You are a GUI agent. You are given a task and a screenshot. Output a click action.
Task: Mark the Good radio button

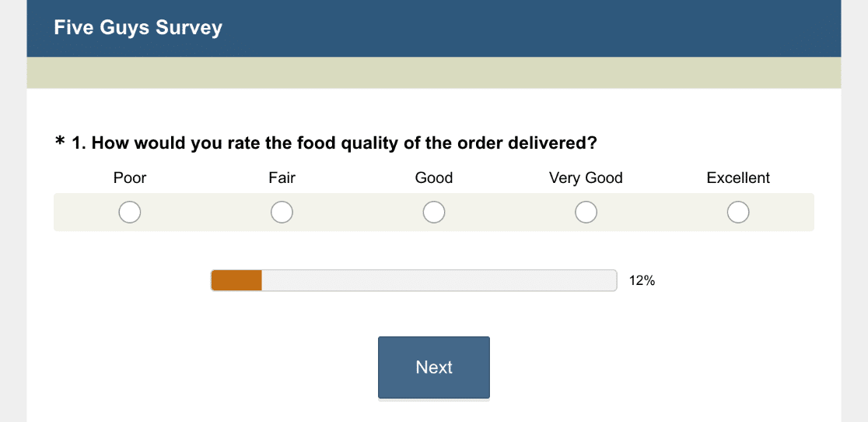click(x=434, y=212)
